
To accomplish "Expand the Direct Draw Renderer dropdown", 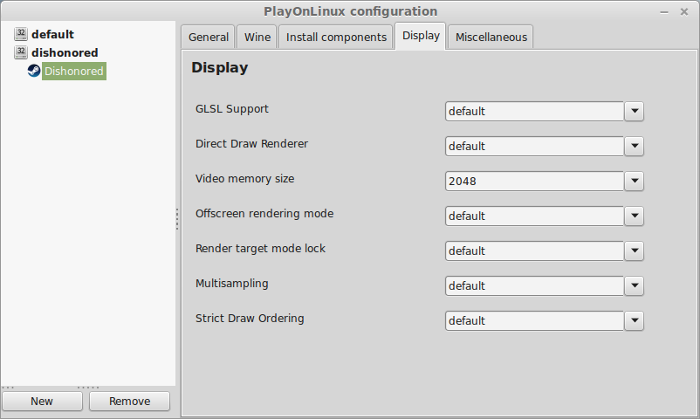I will point(634,146).
